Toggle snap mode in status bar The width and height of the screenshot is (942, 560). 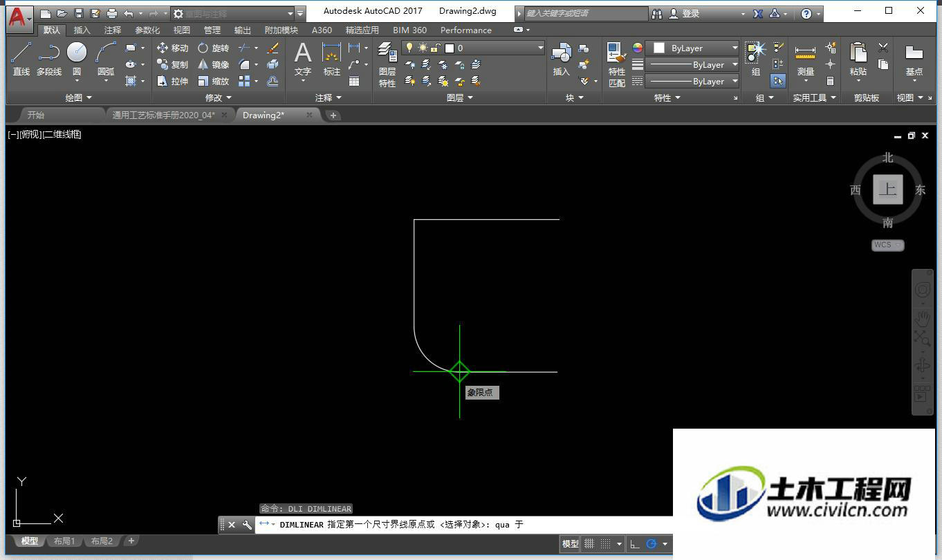tap(605, 543)
